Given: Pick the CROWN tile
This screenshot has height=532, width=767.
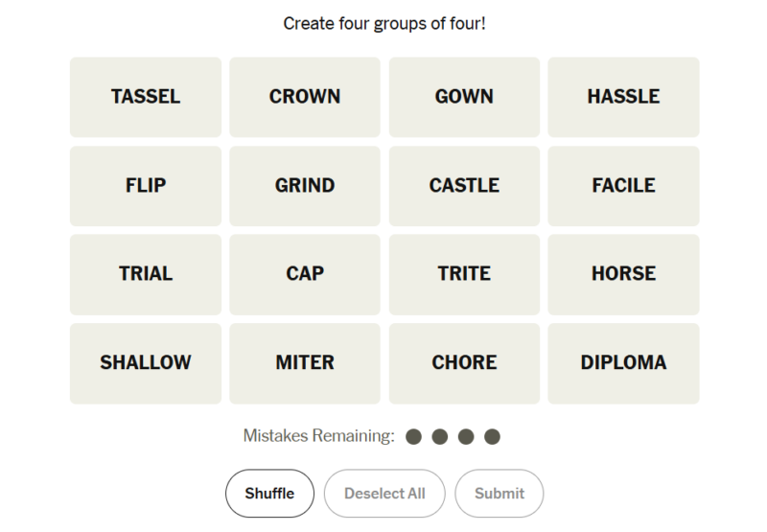Looking at the screenshot, I should (x=305, y=97).
